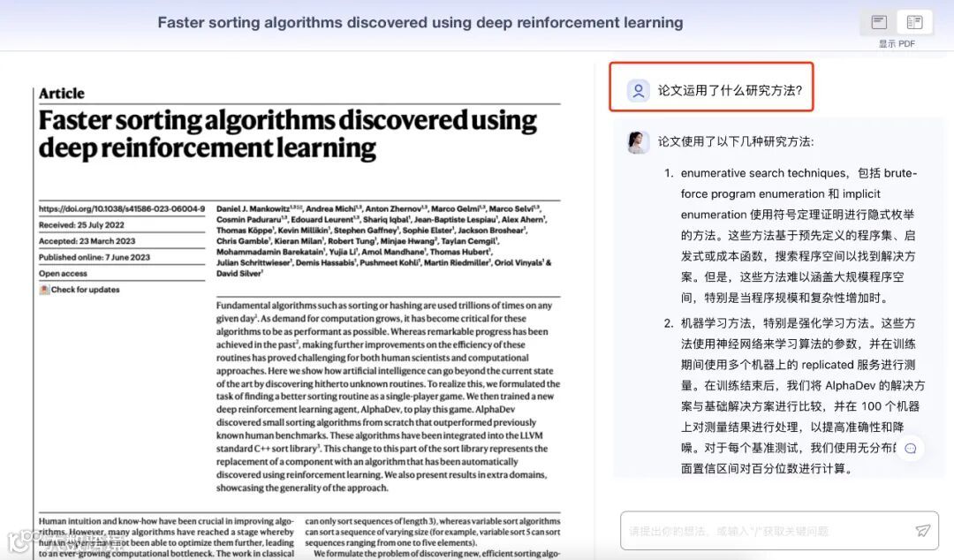Click author name Julian Schrittwieser
Screen dimensions: 954x560
click(254, 263)
